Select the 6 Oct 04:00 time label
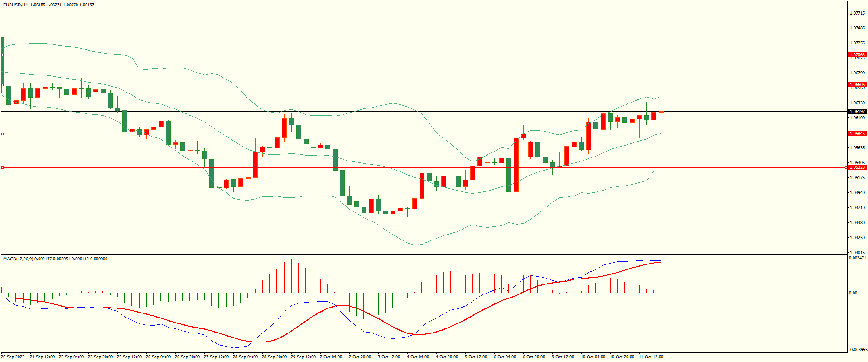The image size is (868, 362). point(505,357)
